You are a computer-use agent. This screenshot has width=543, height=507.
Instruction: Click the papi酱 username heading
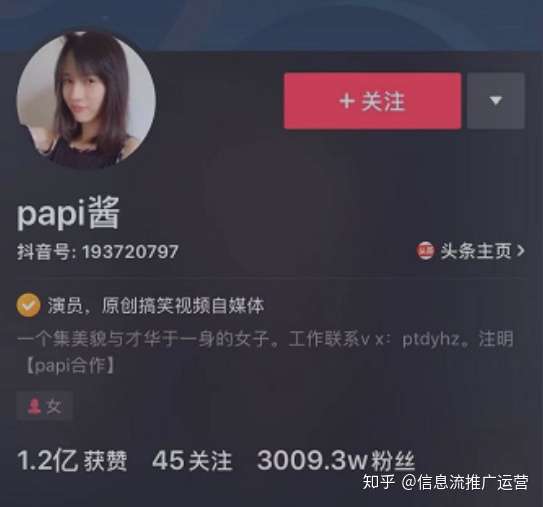(68, 213)
